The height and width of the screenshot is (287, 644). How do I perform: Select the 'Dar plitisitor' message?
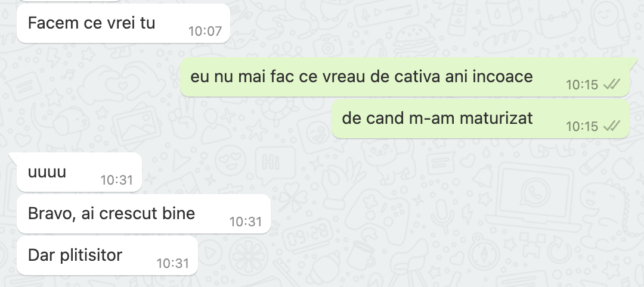point(107,255)
